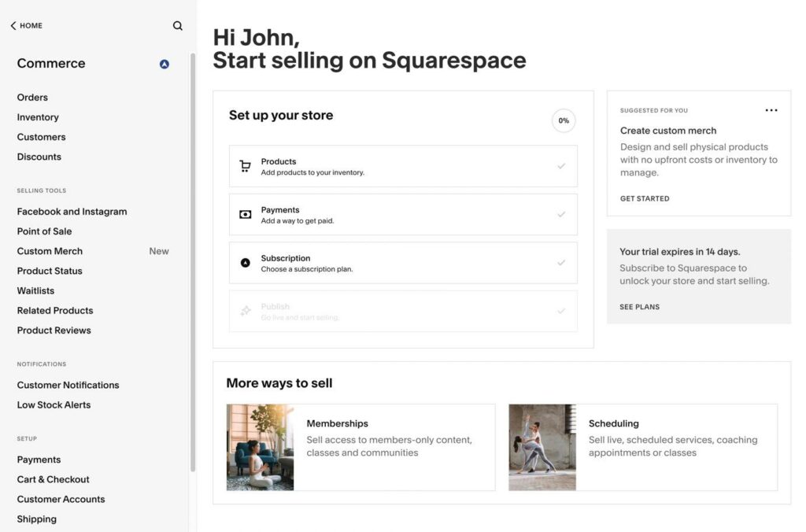Screen dimensions: 806x532
Task: Click 'Your trial expires in 14 days.' text
Action: click(x=679, y=252)
